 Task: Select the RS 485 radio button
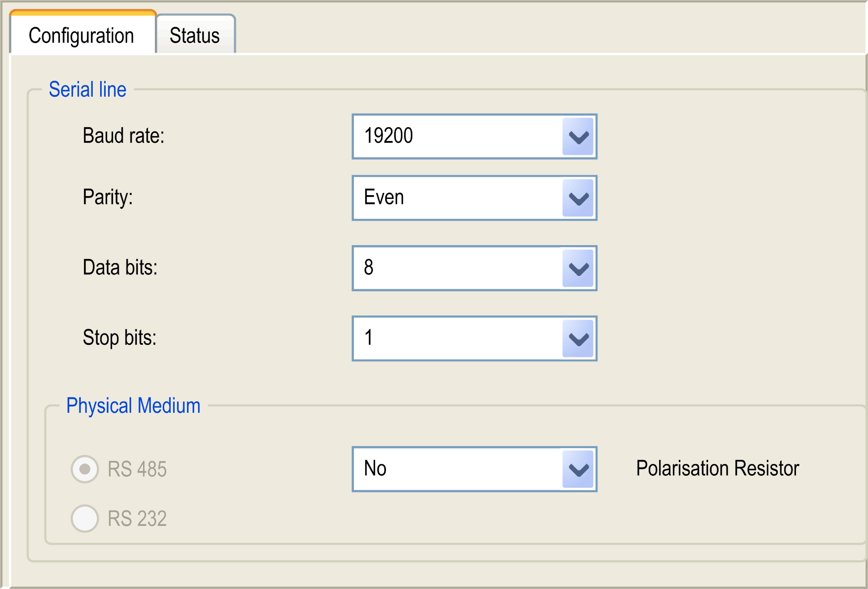(x=85, y=469)
